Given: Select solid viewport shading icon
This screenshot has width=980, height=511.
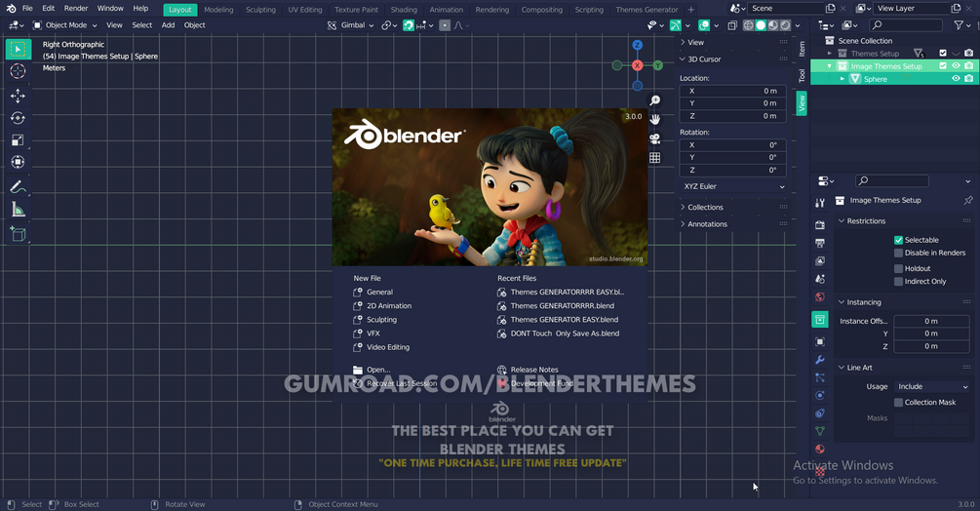Looking at the screenshot, I should pos(761,25).
